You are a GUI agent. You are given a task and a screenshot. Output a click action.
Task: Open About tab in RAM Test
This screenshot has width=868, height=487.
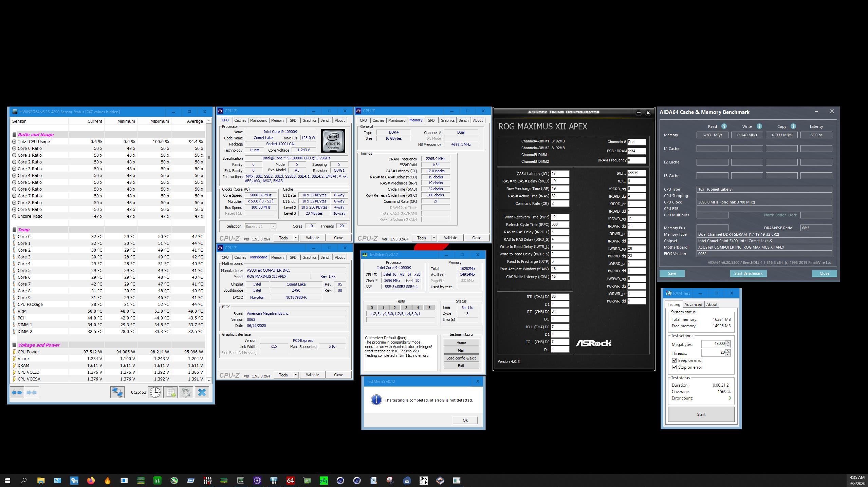click(x=712, y=305)
